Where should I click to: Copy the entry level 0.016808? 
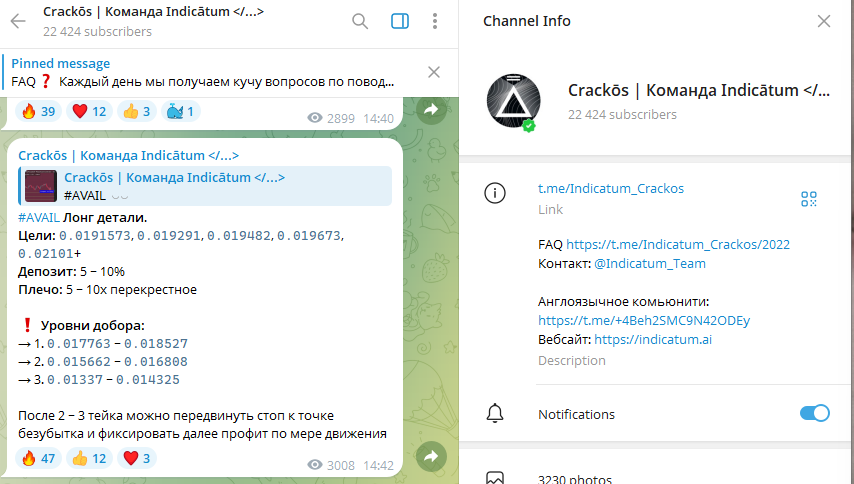pos(156,362)
